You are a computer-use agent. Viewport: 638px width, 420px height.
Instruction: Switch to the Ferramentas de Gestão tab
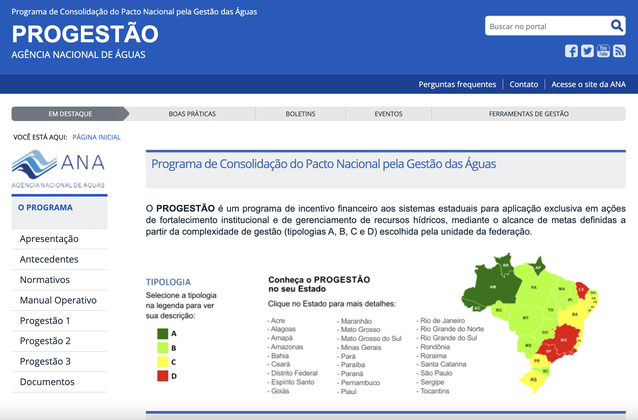528,114
